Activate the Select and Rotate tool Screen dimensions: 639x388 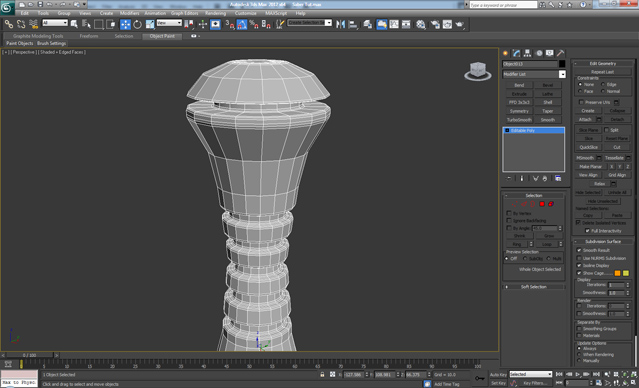[138, 24]
